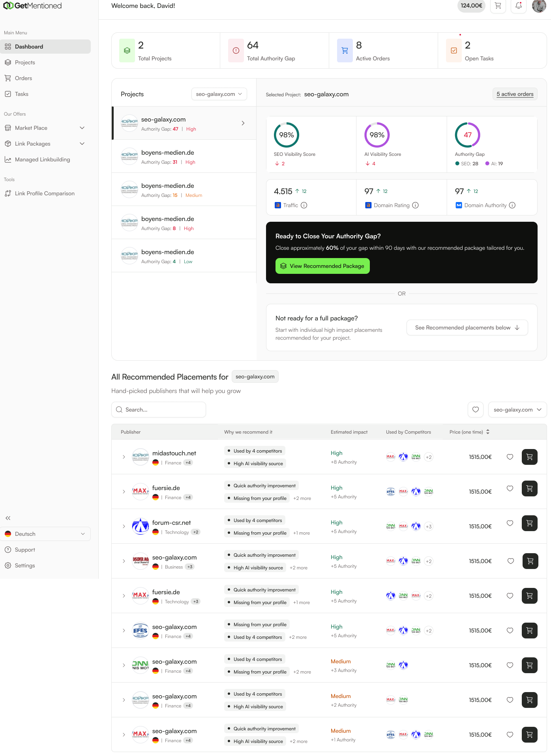Click the Open Tasks card icon

pos(454,51)
